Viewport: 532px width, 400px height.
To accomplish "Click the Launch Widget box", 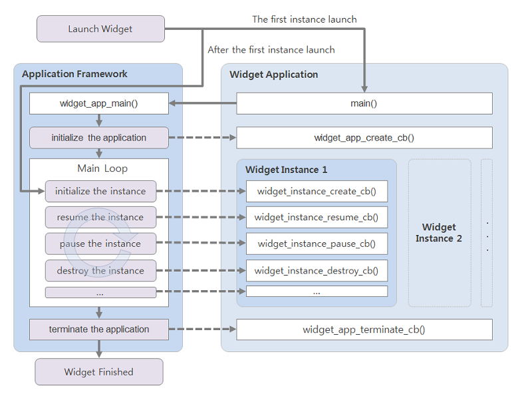I will [100, 29].
